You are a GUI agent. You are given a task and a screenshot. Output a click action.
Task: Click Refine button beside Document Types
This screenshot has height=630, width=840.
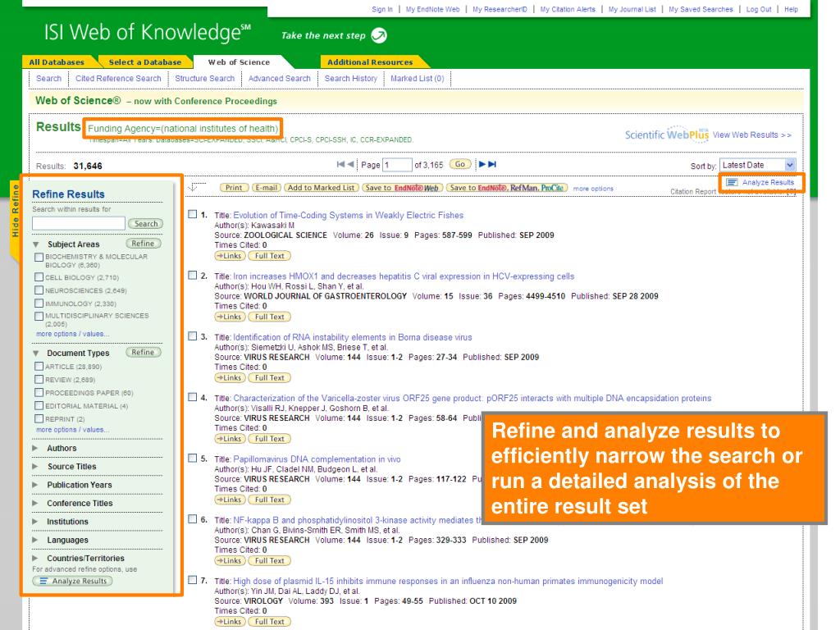[x=143, y=353]
